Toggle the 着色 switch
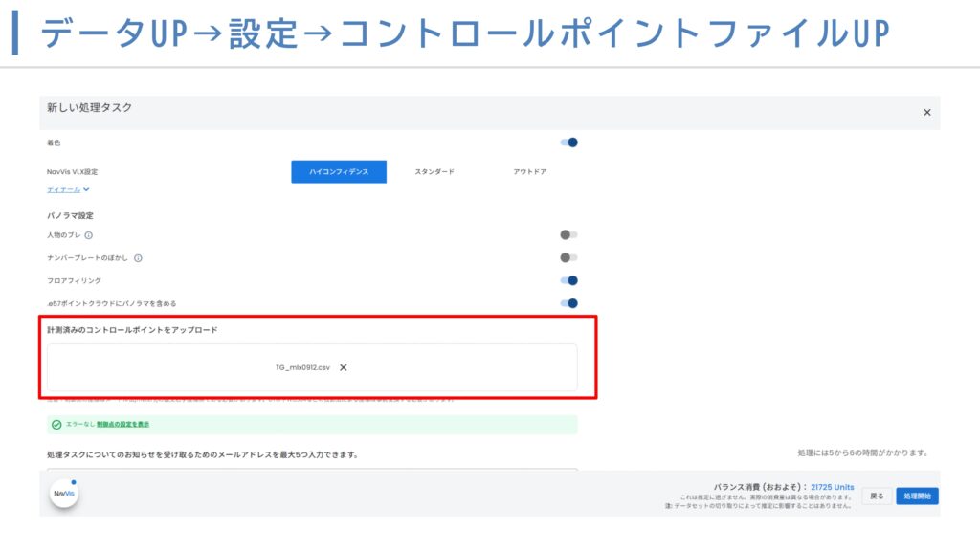Screen dimensions: 980x551 tap(568, 143)
